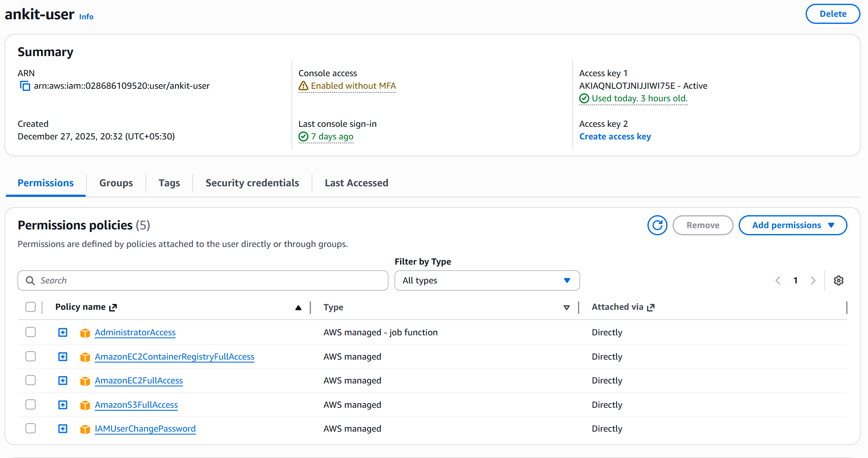Check the IAMUserChangePassword policy checkbox
This screenshot has width=868, height=458.
click(31, 428)
